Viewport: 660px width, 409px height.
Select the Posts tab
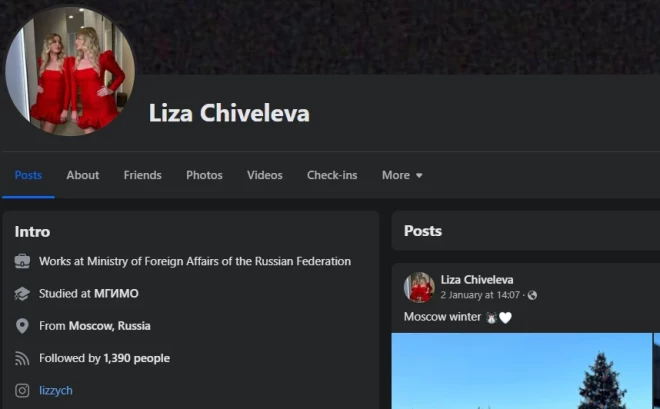(x=28, y=175)
